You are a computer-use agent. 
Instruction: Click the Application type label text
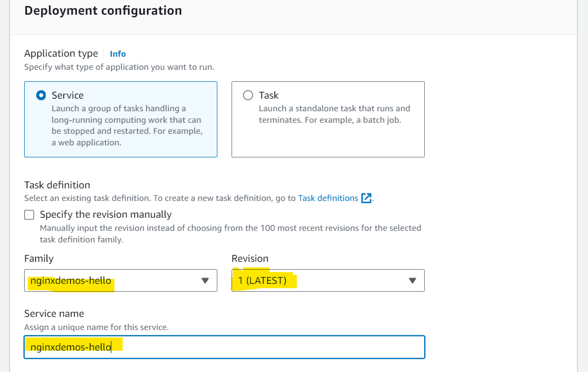(x=61, y=54)
